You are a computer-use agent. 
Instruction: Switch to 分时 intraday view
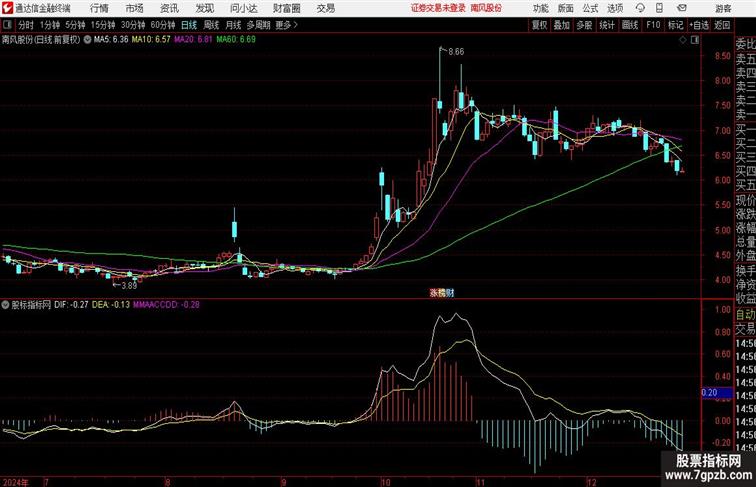click(x=26, y=25)
